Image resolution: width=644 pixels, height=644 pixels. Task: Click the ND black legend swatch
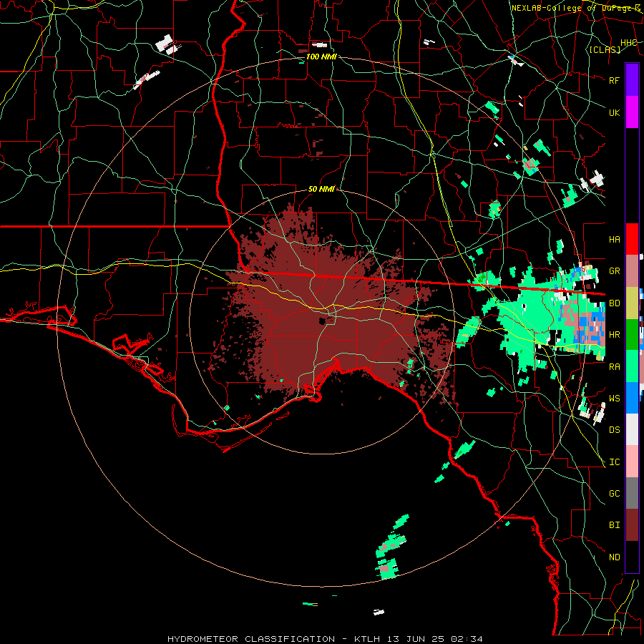(632, 557)
